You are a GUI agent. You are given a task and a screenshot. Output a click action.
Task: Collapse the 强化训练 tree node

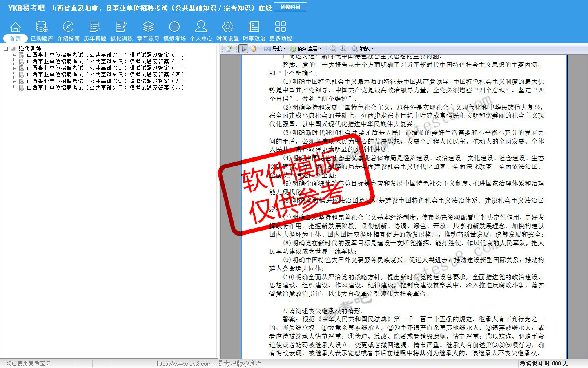coord(6,49)
